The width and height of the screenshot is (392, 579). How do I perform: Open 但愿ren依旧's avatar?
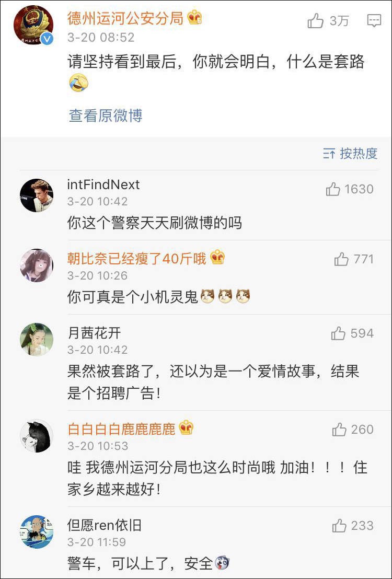37,531
